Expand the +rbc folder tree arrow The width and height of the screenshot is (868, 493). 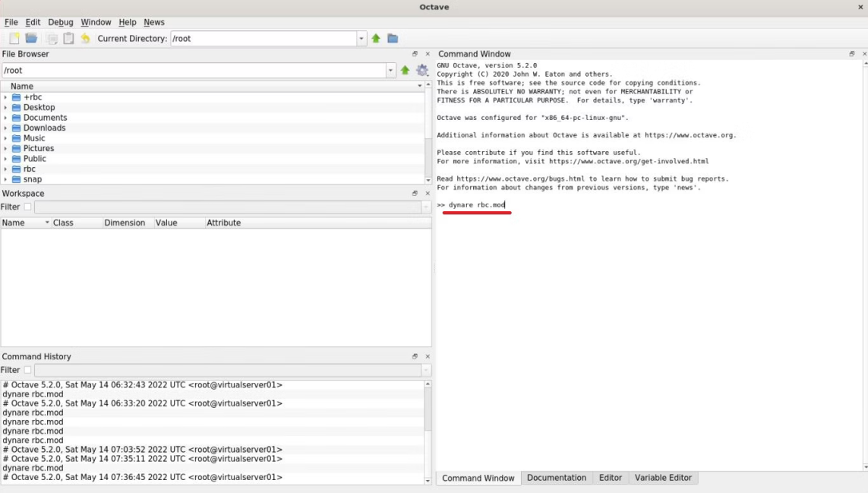point(5,97)
